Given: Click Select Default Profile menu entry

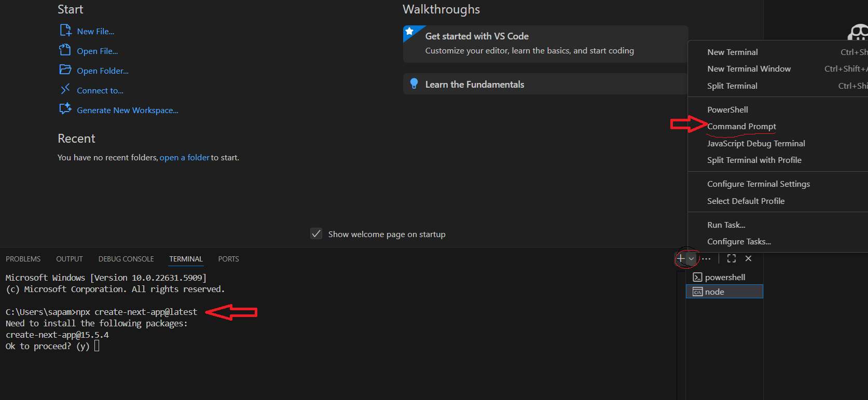Looking at the screenshot, I should point(746,201).
